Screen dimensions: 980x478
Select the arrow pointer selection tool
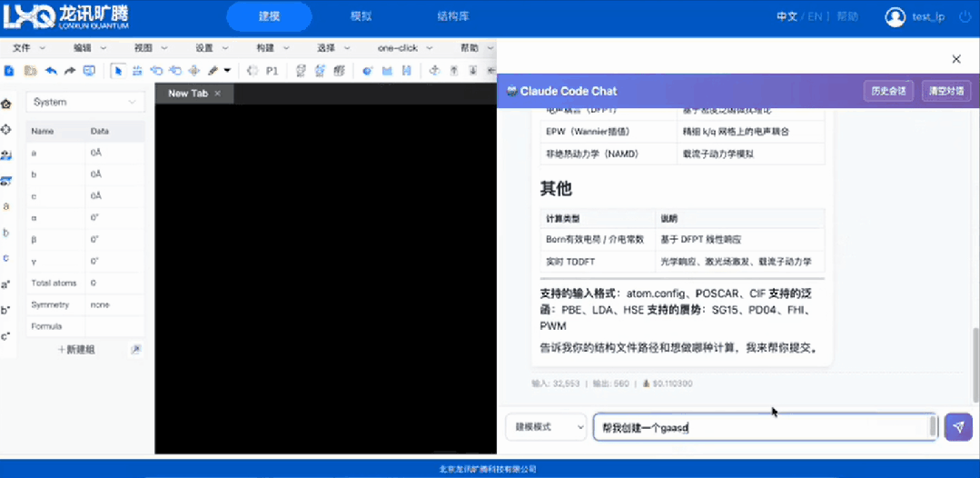(117, 71)
